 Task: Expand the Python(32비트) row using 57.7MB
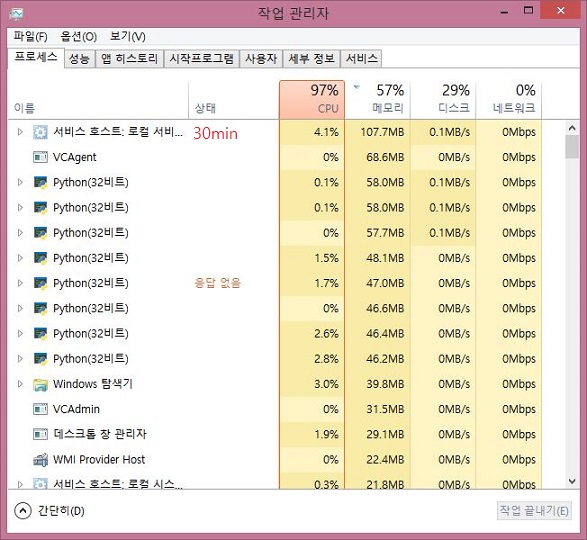tap(20, 233)
